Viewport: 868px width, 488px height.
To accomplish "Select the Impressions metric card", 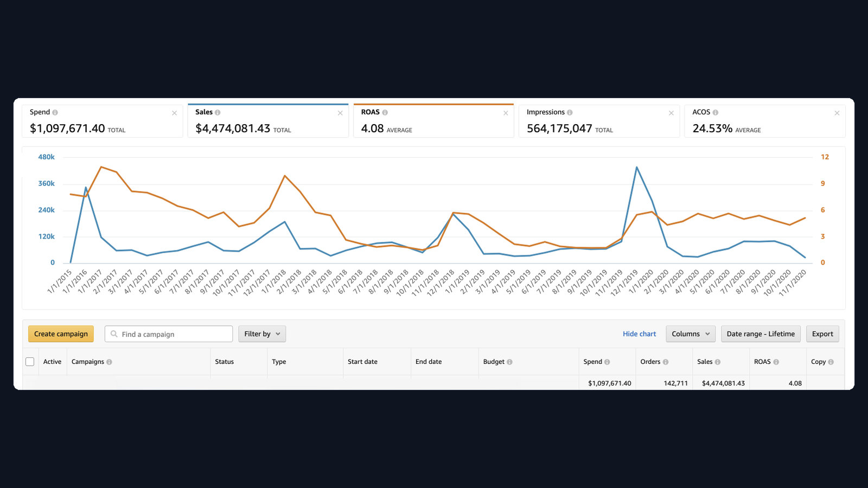I will click(x=599, y=121).
